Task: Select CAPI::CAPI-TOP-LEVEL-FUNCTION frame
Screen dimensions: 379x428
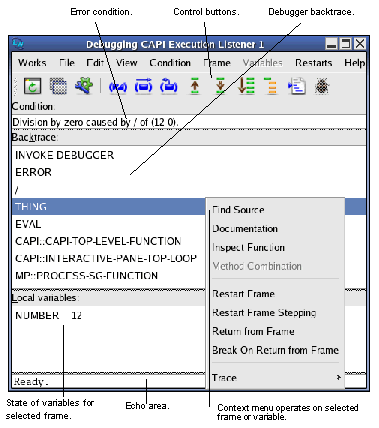Action: (x=108, y=241)
